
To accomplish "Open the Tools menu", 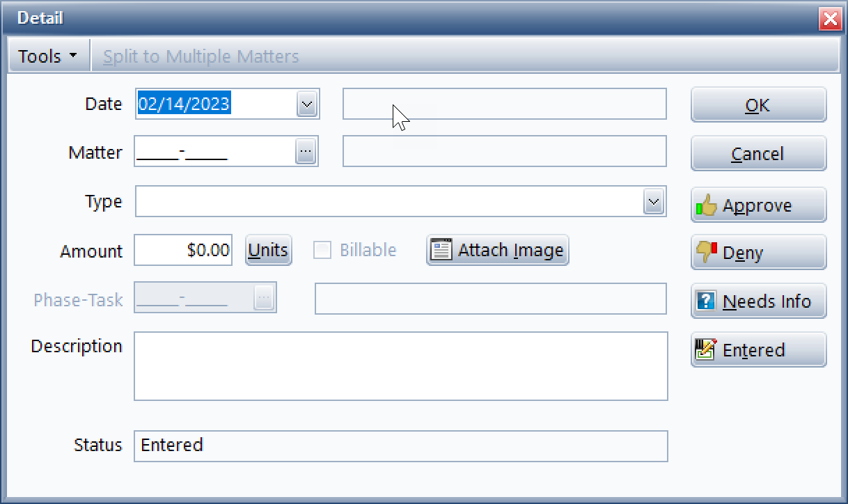I will click(x=48, y=56).
